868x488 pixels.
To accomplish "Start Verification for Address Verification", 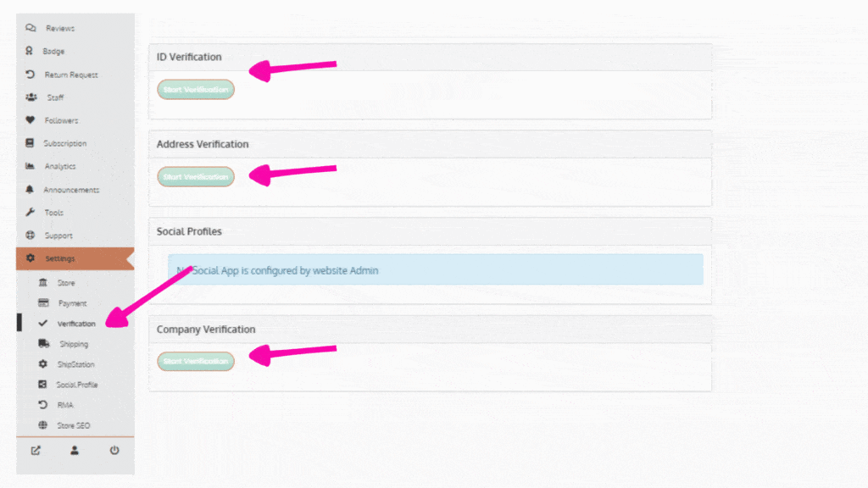I will pyautogui.click(x=196, y=177).
